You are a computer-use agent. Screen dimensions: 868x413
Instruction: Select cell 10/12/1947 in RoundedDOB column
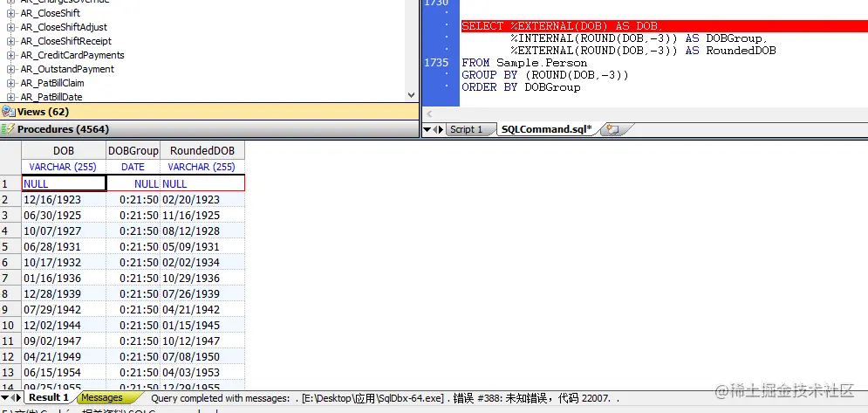tap(202, 341)
